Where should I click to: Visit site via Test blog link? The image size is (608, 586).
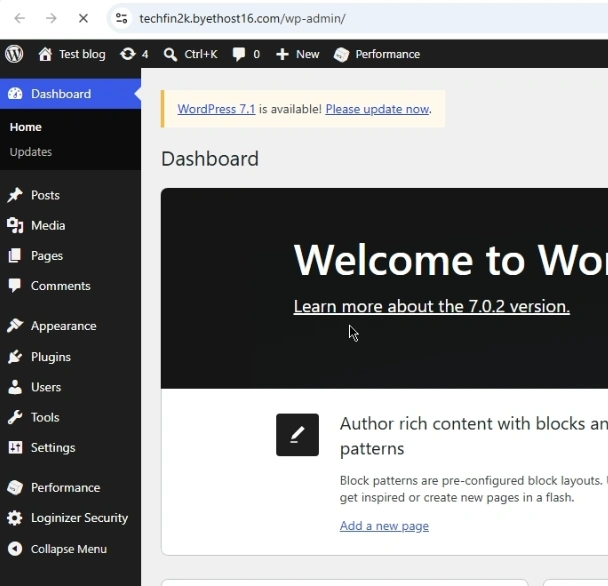(x=82, y=54)
